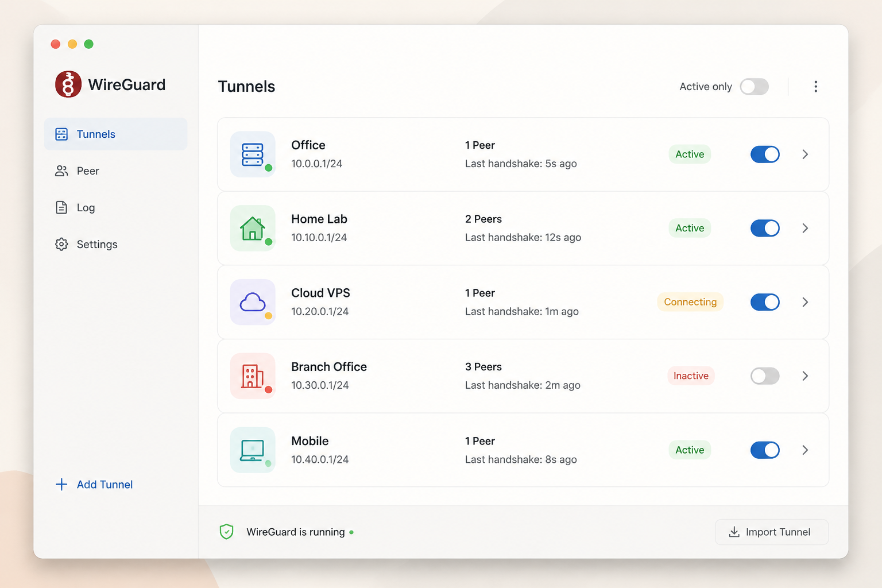882x588 pixels.
Task: Disable the Home Lab tunnel switch
Action: (x=765, y=228)
